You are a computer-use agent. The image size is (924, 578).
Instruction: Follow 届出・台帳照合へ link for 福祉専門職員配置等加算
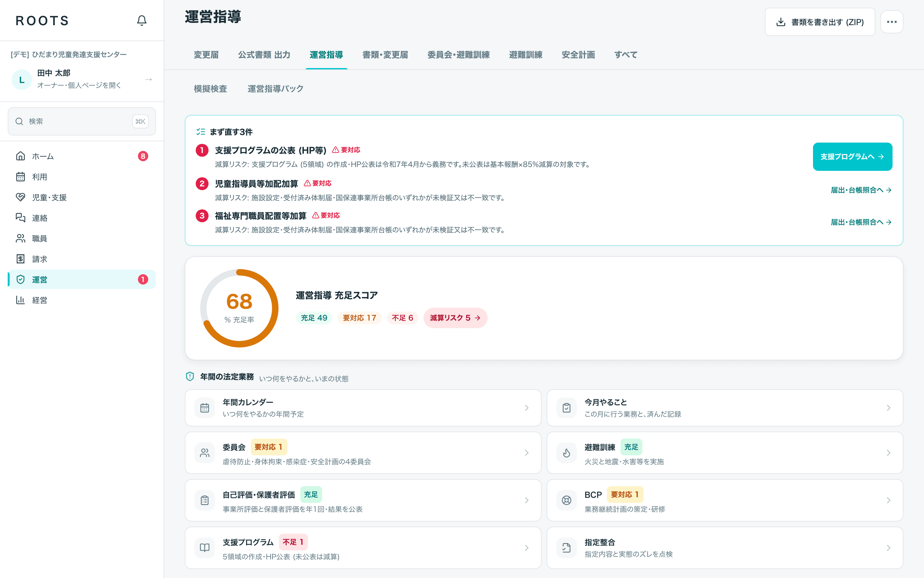pyautogui.click(x=861, y=222)
